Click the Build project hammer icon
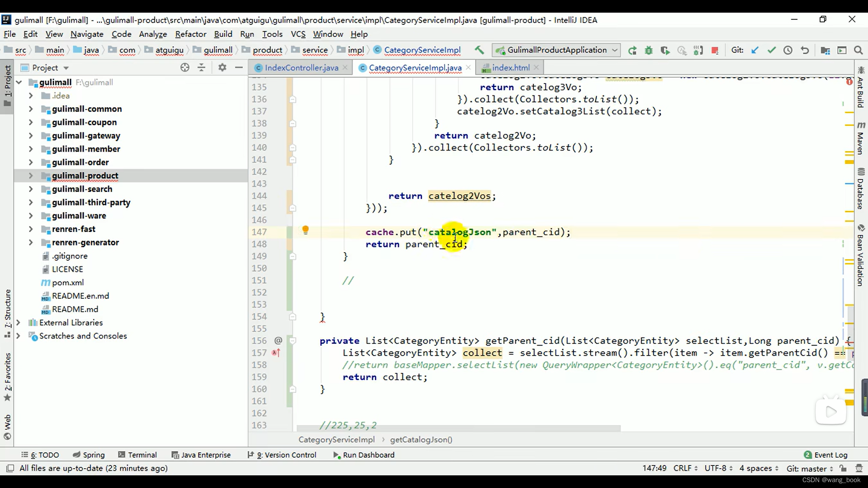Screen dimensions: 868x488 tap(479, 50)
